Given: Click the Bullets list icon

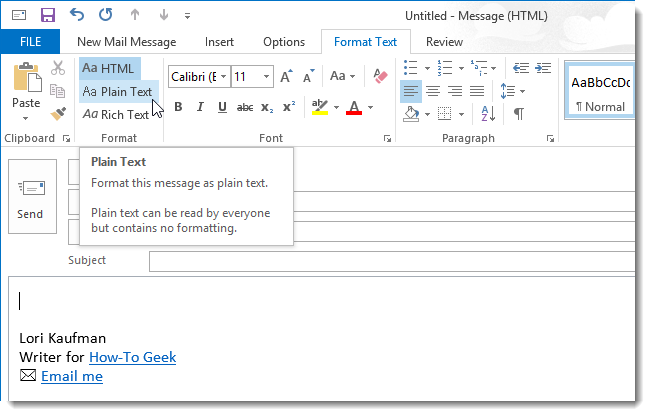Looking at the screenshot, I should pos(411,68).
